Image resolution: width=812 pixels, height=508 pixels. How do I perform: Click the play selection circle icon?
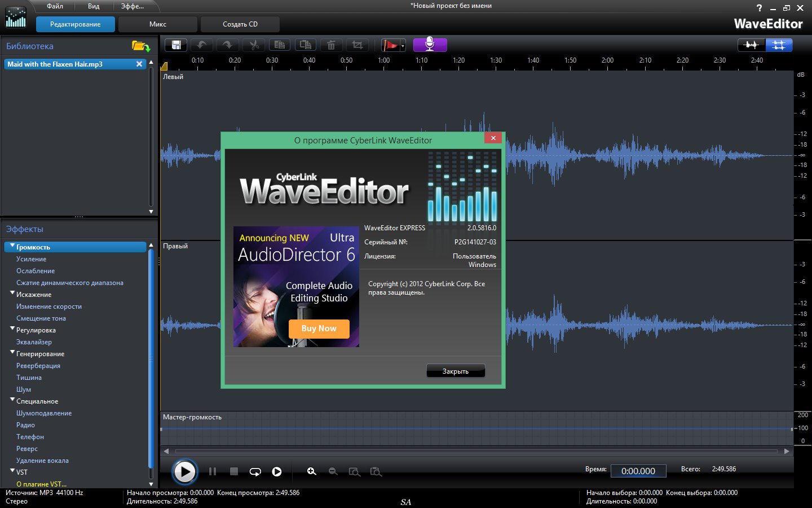[x=277, y=472]
